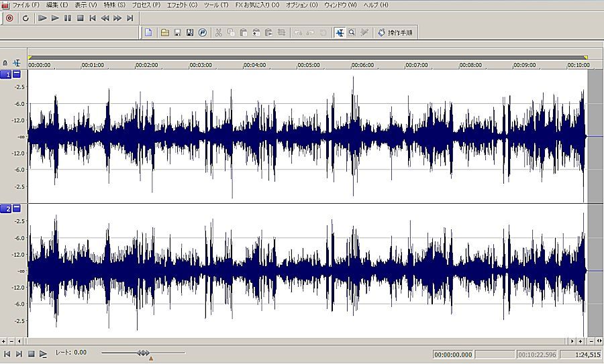Click the scrub rate slider handle
The height and width of the screenshot is (364, 604).
click(143, 353)
